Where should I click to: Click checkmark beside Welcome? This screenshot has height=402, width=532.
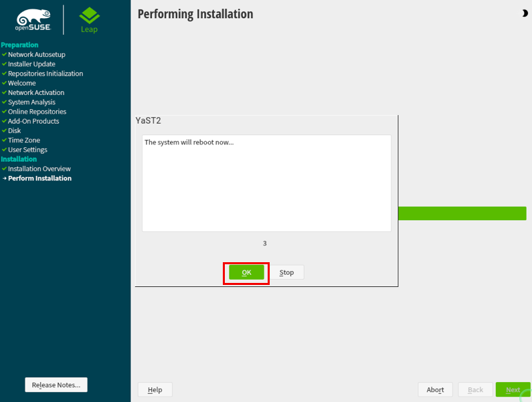(4, 83)
